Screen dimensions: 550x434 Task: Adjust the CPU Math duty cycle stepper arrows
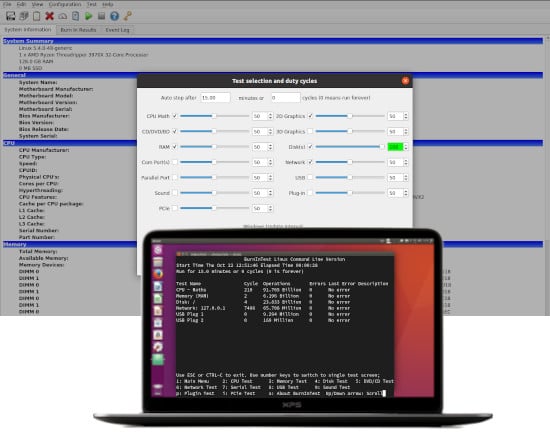270,116
